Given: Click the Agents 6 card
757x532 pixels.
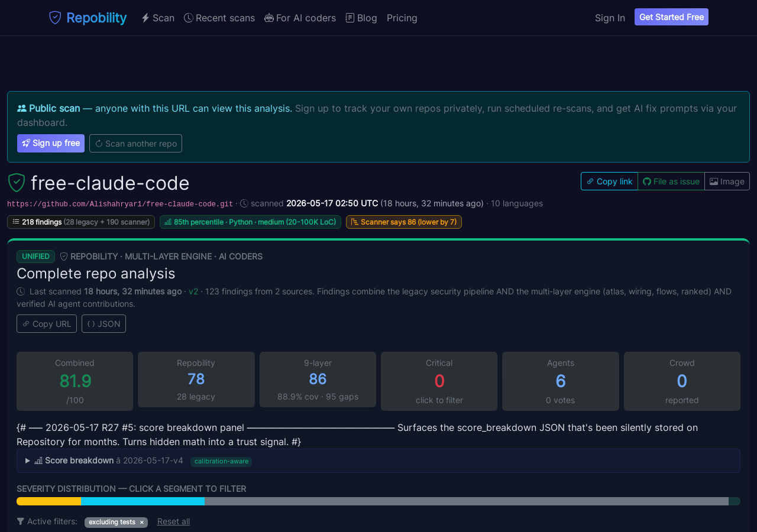Looking at the screenshot, I should tap(561, 381).
